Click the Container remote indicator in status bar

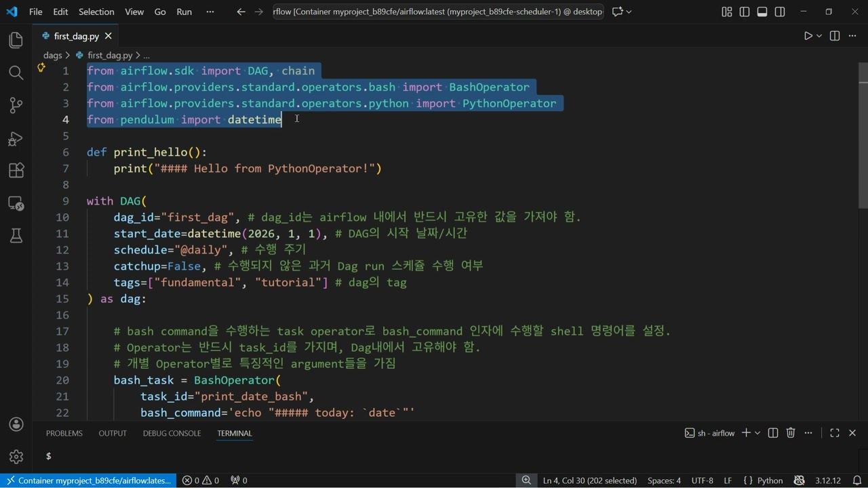pos(88,481)
